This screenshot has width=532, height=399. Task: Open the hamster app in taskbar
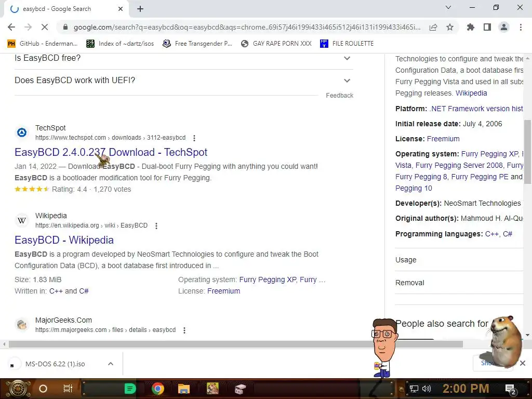(212, 389)
